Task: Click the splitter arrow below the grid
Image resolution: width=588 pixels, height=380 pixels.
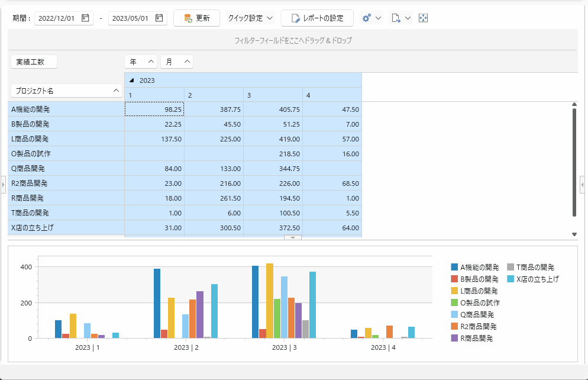Action: (293, 237)
